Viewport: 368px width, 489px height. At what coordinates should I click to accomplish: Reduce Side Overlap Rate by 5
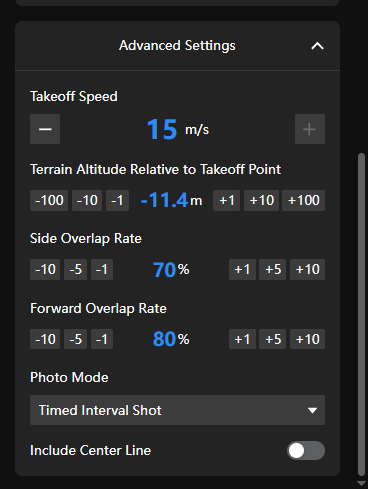click(x=75, y=269)
